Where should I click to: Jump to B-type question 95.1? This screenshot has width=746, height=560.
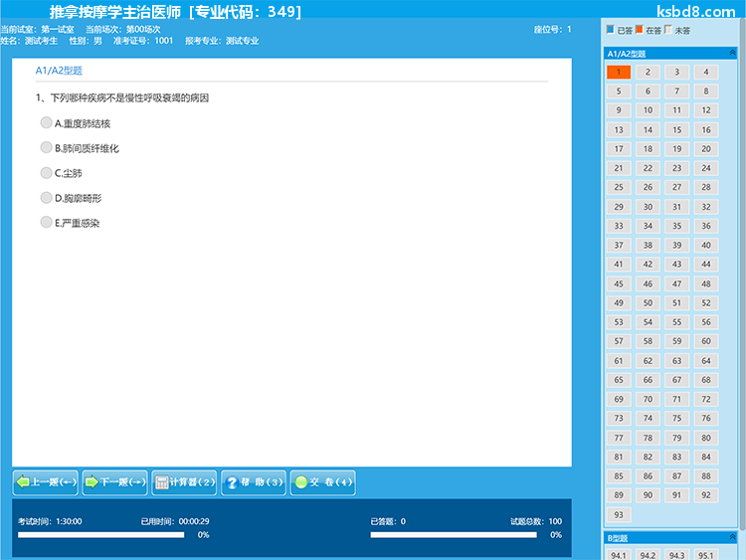click(706, 555)
